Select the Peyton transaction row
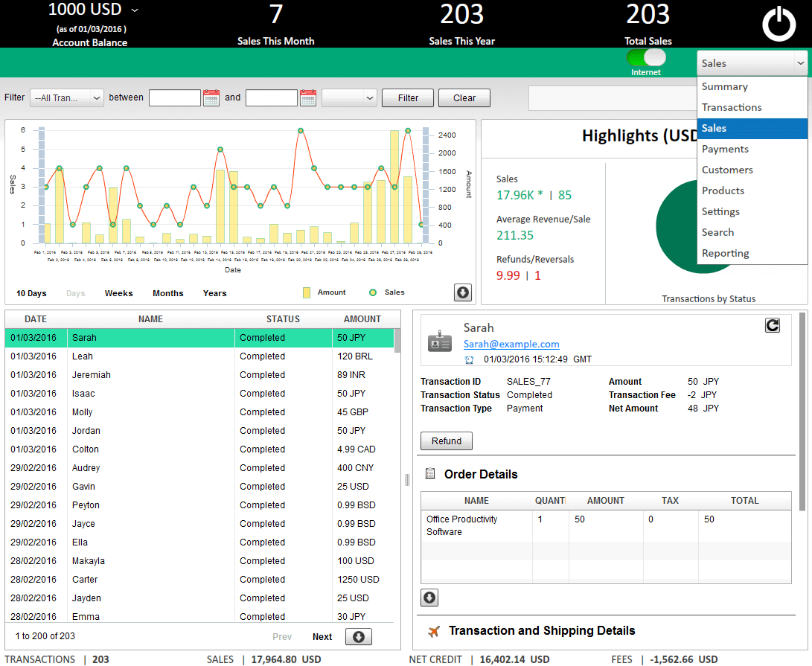 (200, 505)
